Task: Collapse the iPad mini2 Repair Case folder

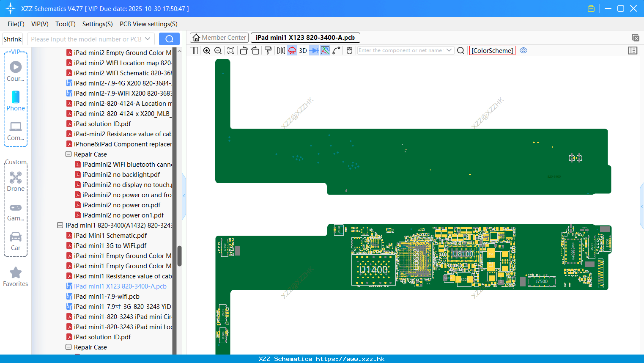Action: (x=69, y=154)
